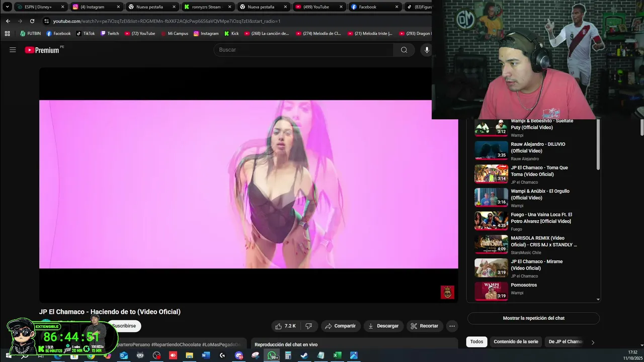Image resolution: width=644 pixels, height=362 pixels.
Task: Open more actions three-dot menu
Action: (452, 326)
